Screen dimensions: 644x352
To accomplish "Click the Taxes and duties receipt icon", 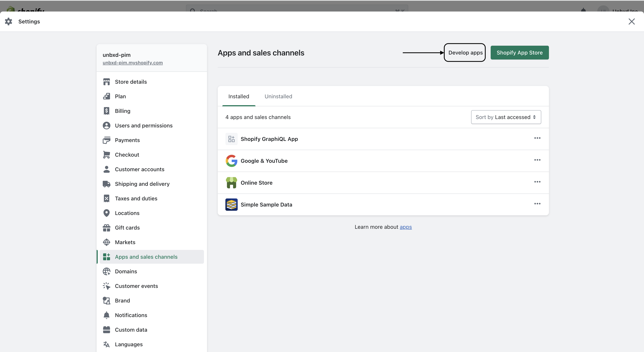I will tap(107, 198).
